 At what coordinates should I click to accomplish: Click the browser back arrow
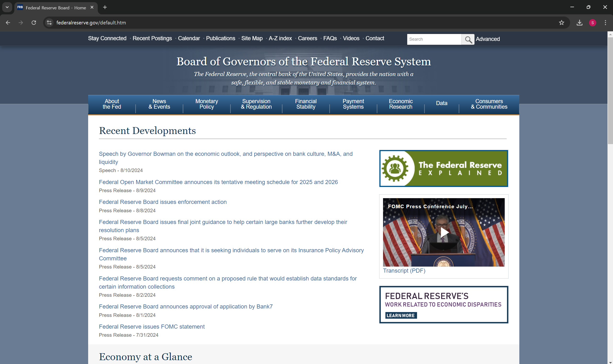tap(8, 22)
